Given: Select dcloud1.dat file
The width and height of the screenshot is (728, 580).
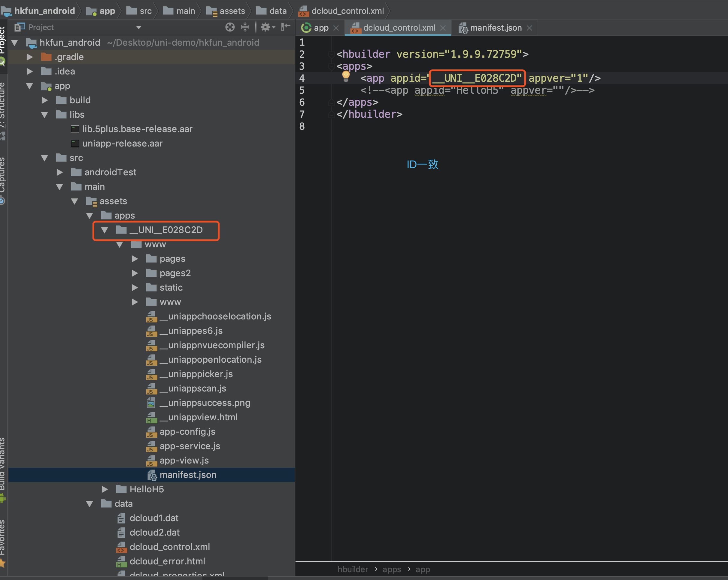Looking at the screenshot, I should (147, 518).
